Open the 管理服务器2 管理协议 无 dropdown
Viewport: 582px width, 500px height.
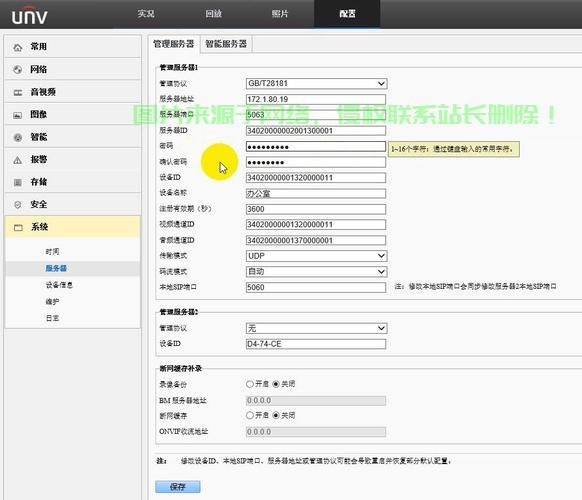click(316, 328)
